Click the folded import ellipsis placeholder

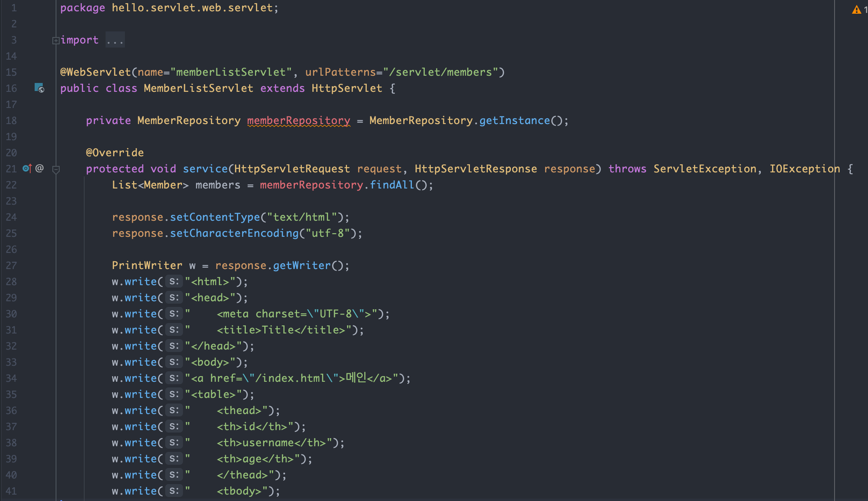coord(115,40)
